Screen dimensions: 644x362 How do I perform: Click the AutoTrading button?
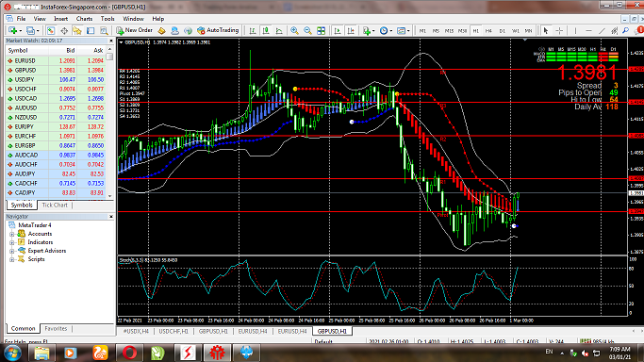[x=218, y=30]
